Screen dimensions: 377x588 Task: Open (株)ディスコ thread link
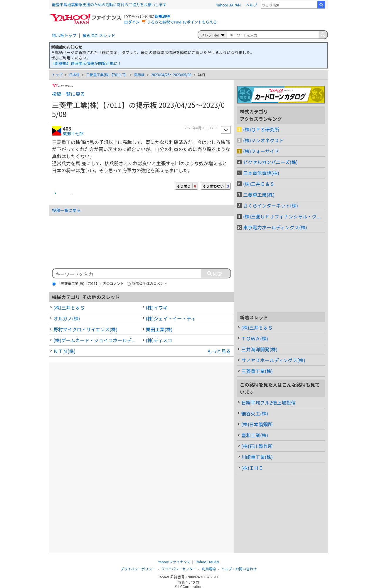point(159,340)
